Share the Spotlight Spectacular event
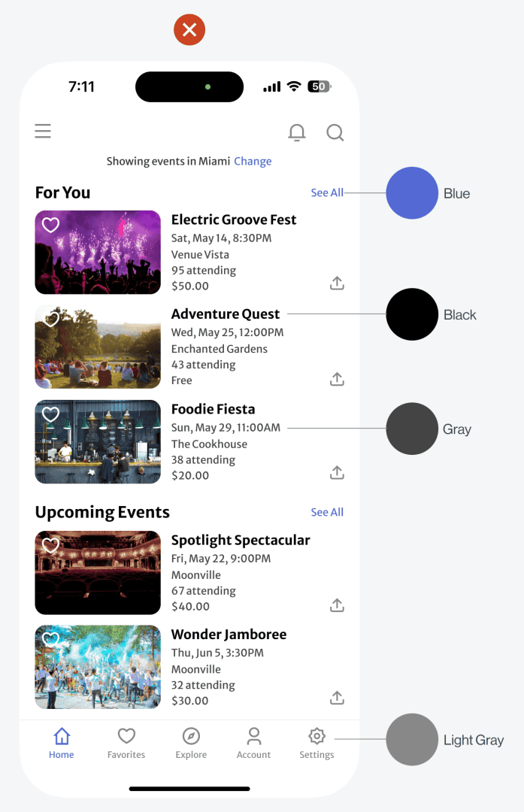The height and width of the screenshot is (812, 524). coord(337,604)
